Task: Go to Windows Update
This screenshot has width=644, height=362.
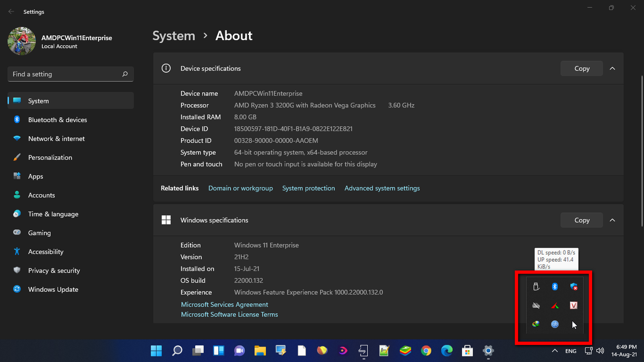Action: tap(70, 290)
